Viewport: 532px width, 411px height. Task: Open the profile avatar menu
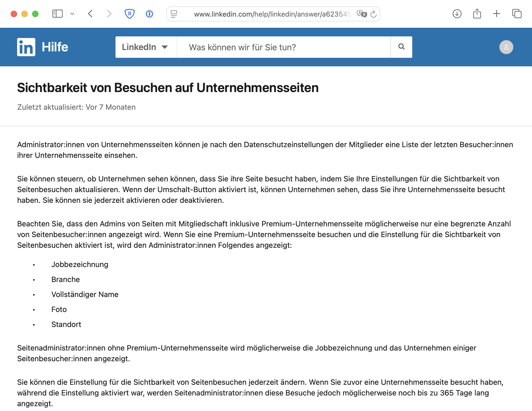(x=506, y=47)
